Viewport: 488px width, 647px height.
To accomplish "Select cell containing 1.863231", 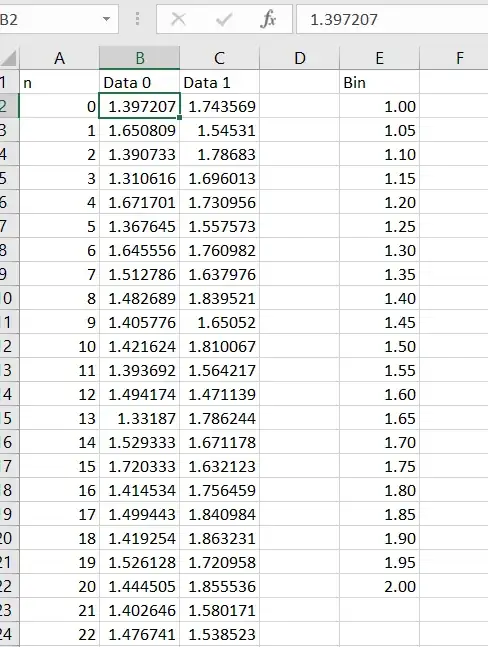I will click(219, 538).
